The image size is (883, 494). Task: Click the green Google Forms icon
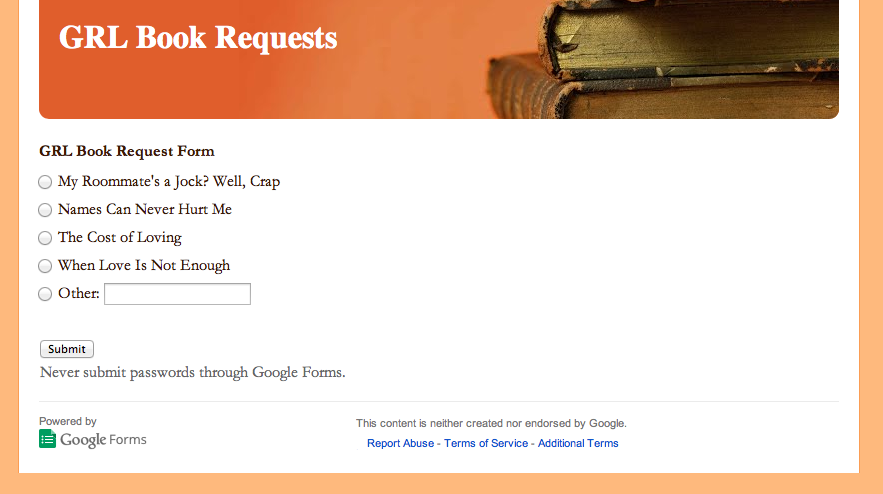click(x=47, y=439)
